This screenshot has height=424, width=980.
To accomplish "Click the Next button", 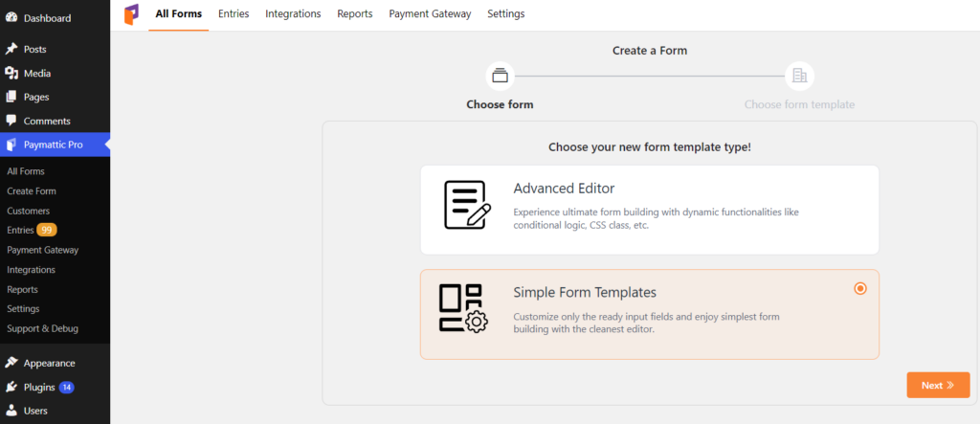I will tap(938, 385).
